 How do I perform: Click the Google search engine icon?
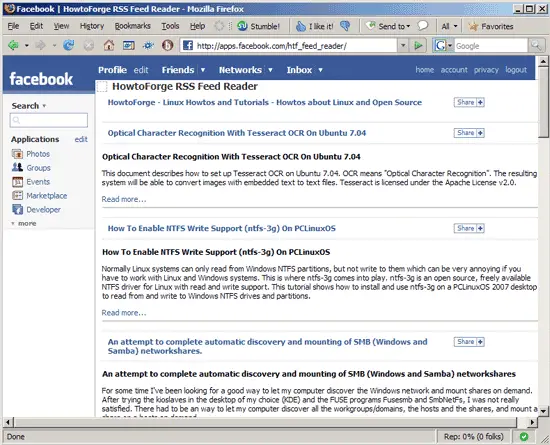tap(440, 46)
